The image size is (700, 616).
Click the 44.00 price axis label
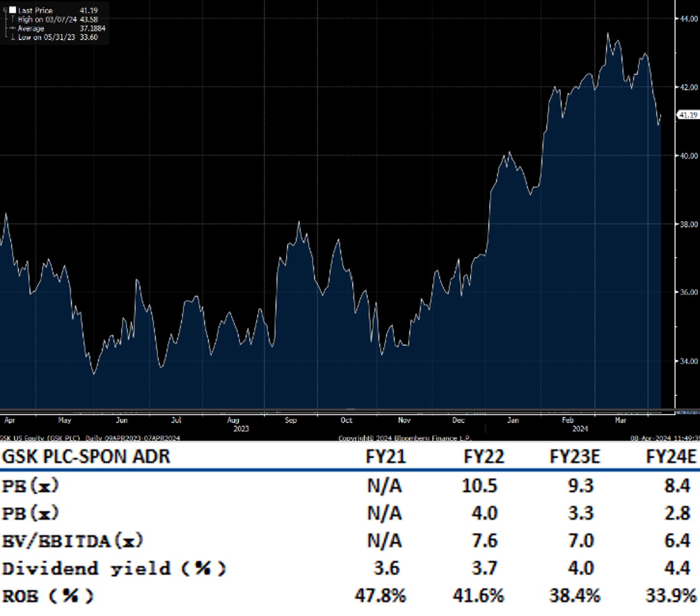pos(689,19)
